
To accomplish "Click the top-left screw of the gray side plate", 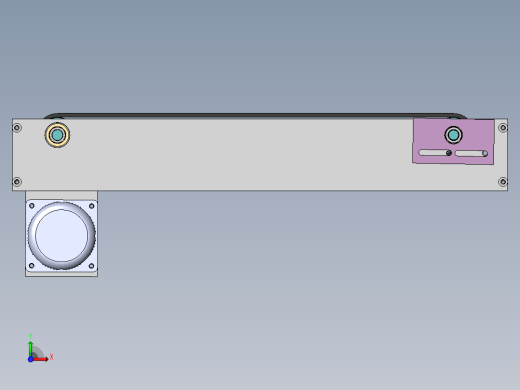I will (17, 128).
